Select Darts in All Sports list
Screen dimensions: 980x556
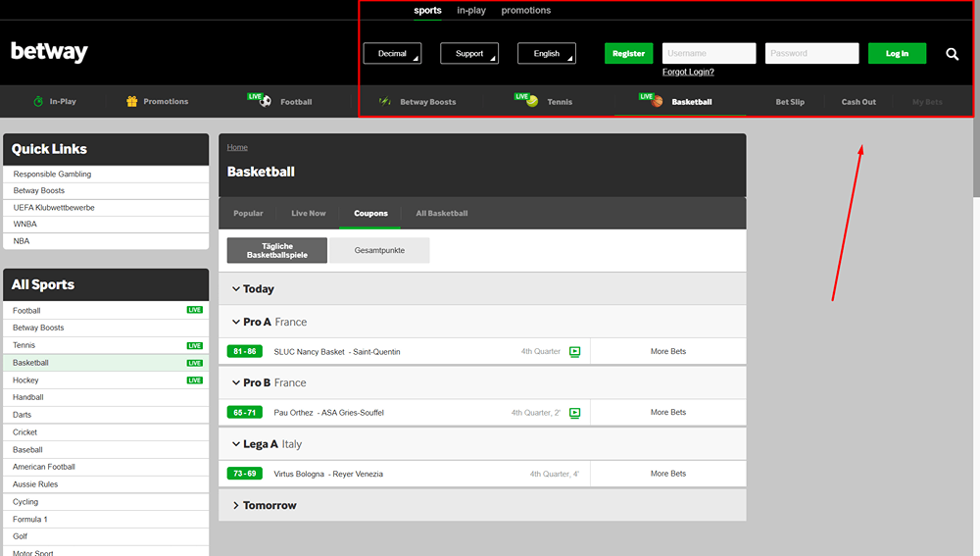[106, 415]
